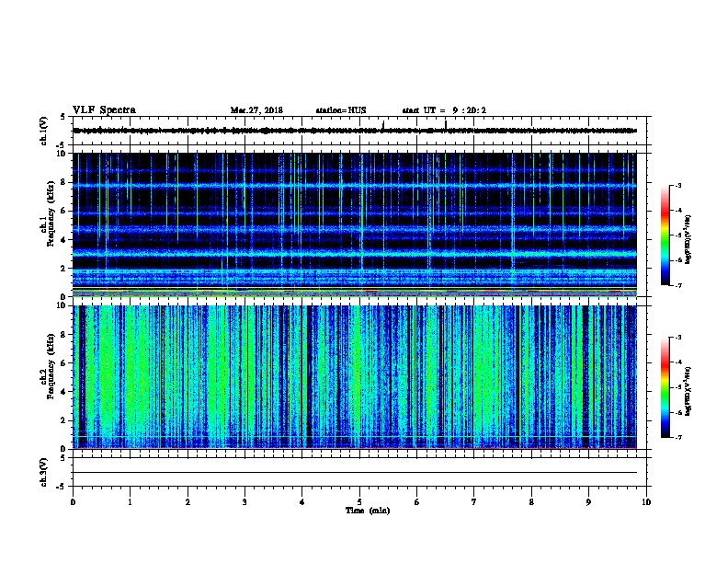Select the "start UT = 9 :20: 2" text
Image resolution: width=728 pixels, height=563 pixels.
coord(444,110)
